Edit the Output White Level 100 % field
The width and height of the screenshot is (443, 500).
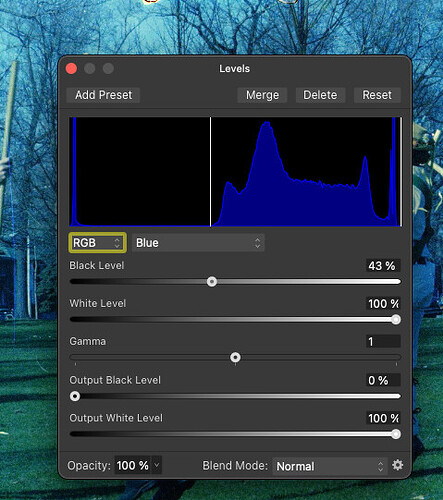point(383,418)
